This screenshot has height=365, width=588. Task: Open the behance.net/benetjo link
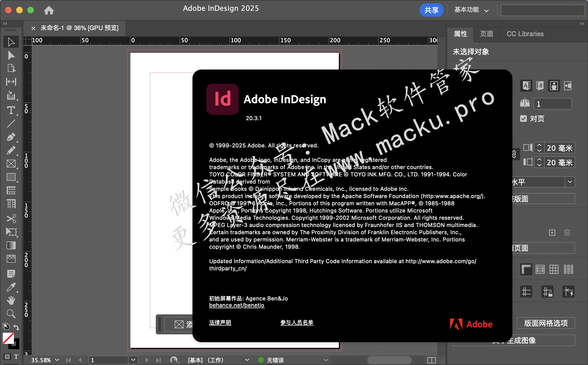237,305
